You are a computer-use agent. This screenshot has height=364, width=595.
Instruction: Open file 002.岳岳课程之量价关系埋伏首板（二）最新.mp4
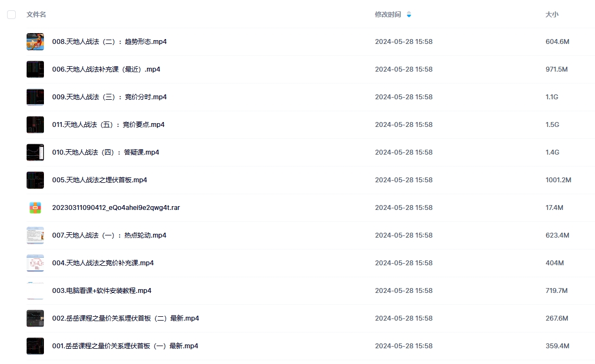point(126,318)
